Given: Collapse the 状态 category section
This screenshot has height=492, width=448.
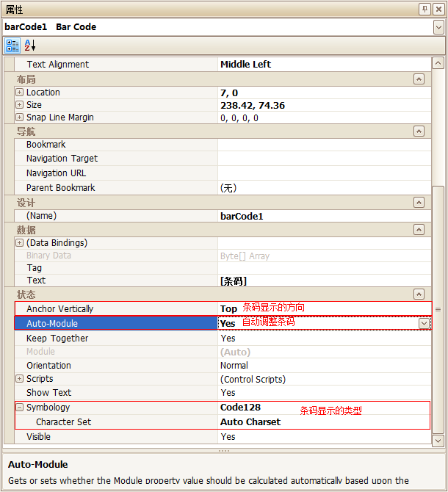Looking at the screenshot, I should [x=419, y=294].
